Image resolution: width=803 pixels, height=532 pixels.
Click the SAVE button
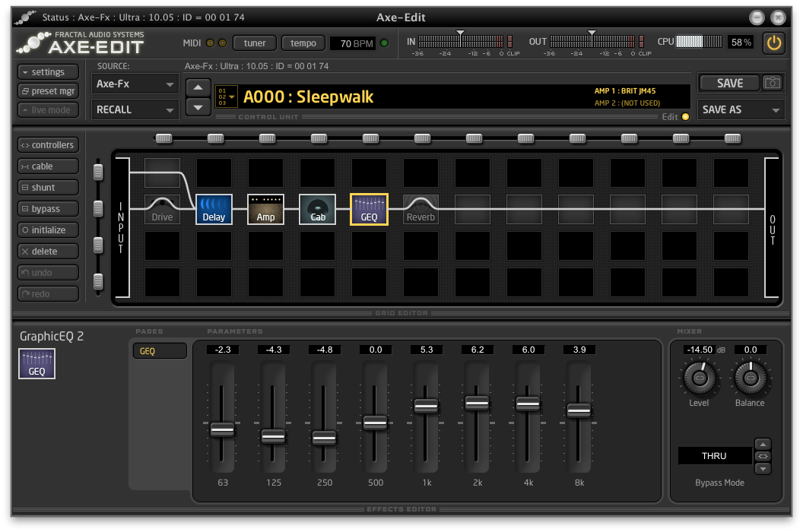click(729, 83)
